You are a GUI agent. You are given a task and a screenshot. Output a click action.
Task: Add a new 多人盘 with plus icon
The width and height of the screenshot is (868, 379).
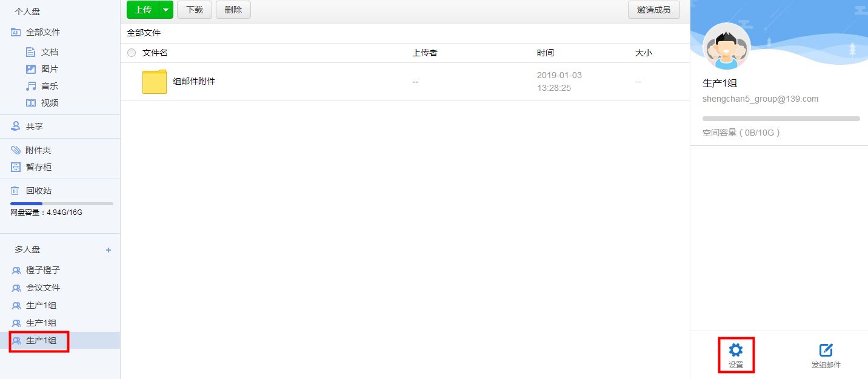[x=109, y=250]
